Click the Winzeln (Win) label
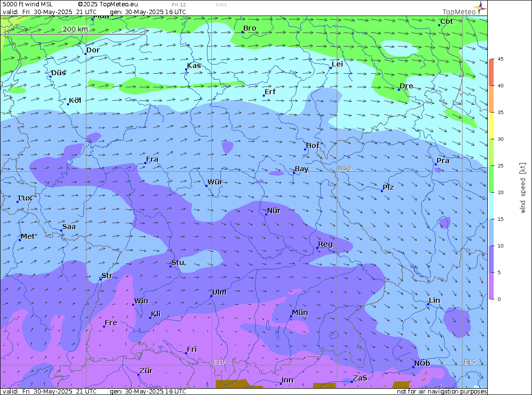The image size is (532, 395). coord(141,301)
